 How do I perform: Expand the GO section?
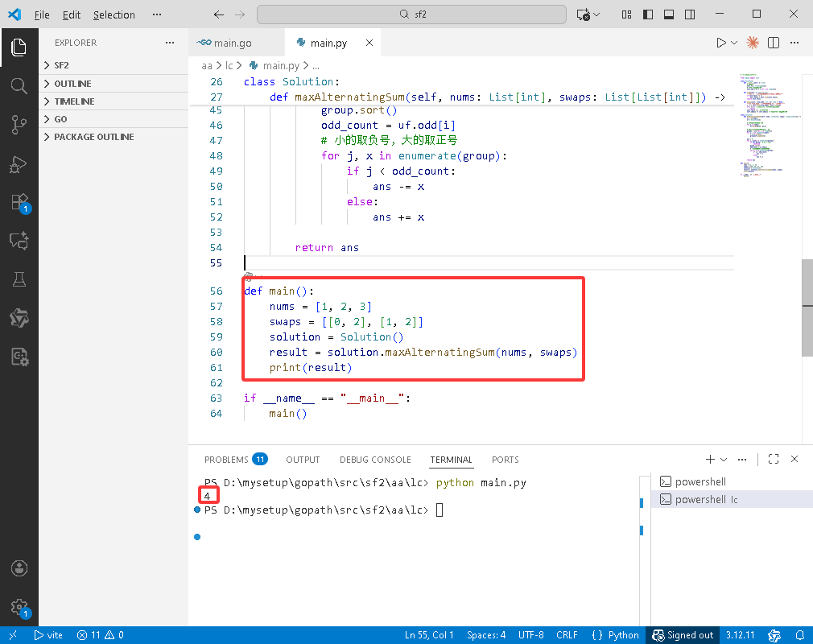pyautogui.click(x=113, y=119)
